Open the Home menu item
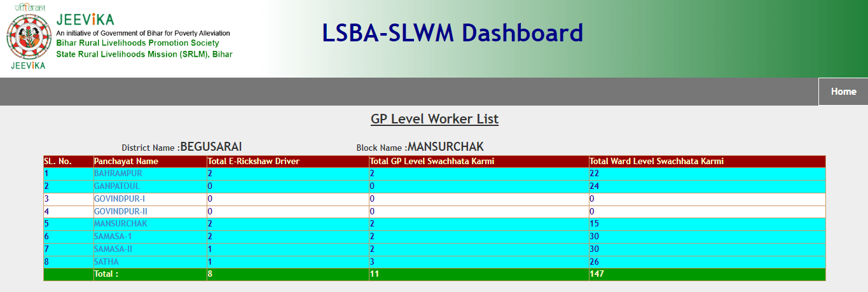868x292 pixels. [x=843, y=92]
